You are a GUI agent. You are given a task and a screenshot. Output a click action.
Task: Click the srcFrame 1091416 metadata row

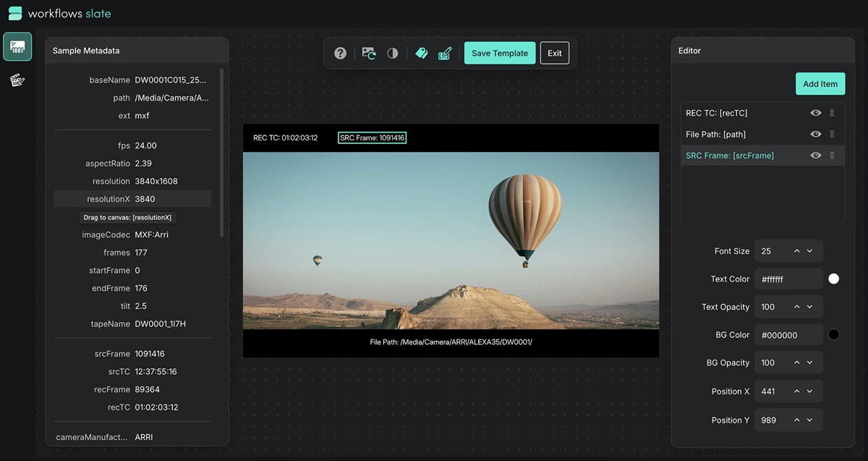pyautogui.click(x=132, y=354)
